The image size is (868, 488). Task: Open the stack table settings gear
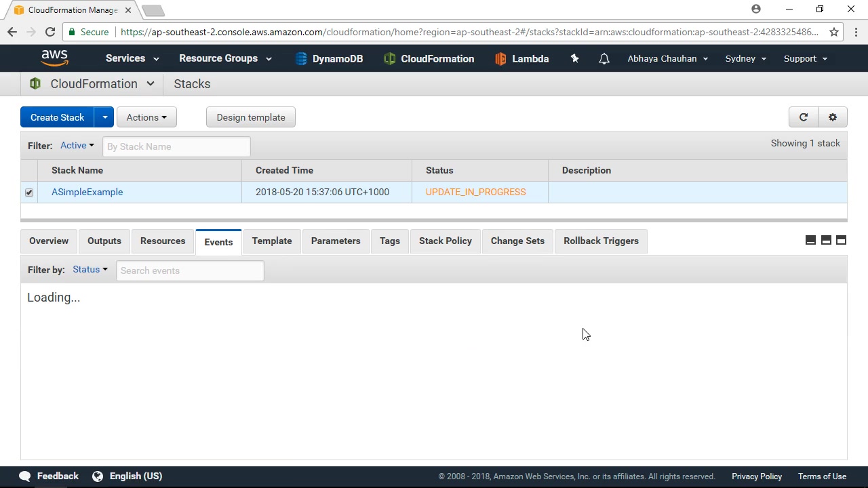click(x=833, y=117)
